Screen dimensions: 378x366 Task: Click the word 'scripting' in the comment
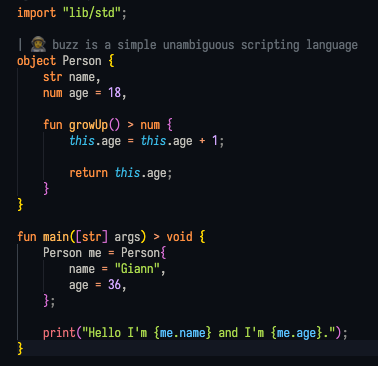270,45
